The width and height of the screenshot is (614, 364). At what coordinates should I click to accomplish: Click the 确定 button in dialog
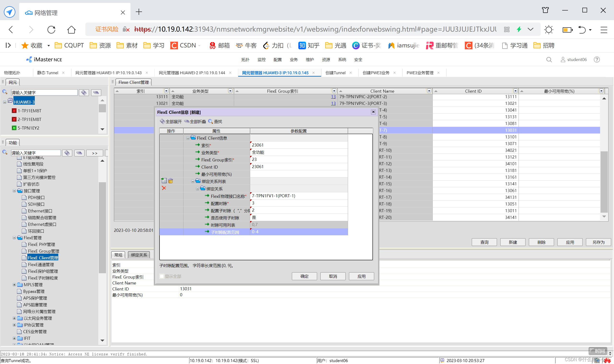pos(304,276)
